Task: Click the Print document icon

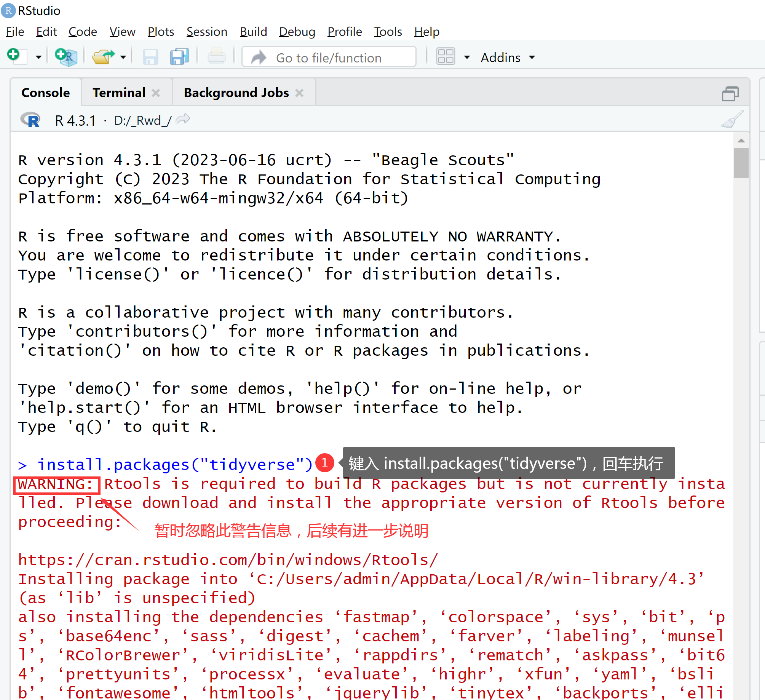Action: (x=217, y=56)
